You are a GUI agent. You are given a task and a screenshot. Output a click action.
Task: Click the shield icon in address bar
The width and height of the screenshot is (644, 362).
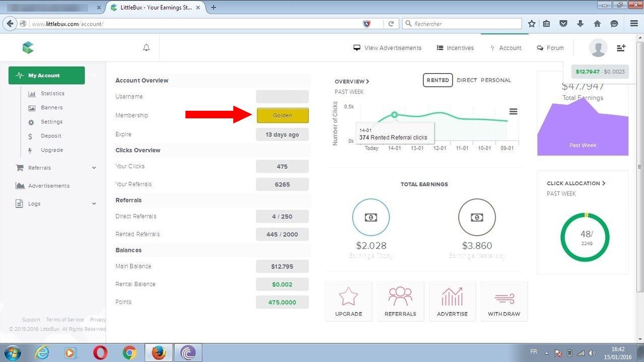click(367, 24)
